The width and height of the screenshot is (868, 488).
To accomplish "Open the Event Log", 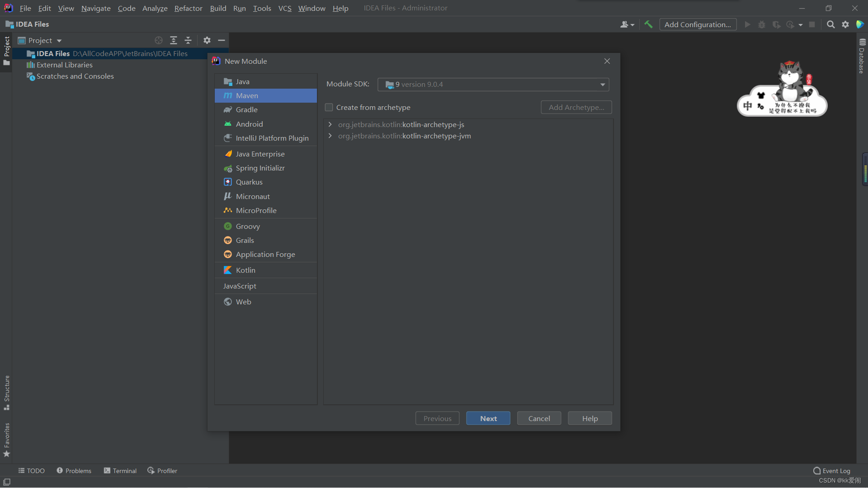I will coord(831,470).
